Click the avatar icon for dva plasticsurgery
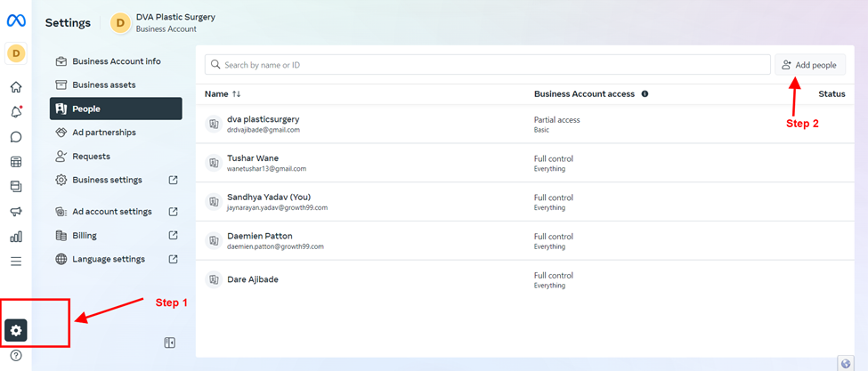 (213, 125)
